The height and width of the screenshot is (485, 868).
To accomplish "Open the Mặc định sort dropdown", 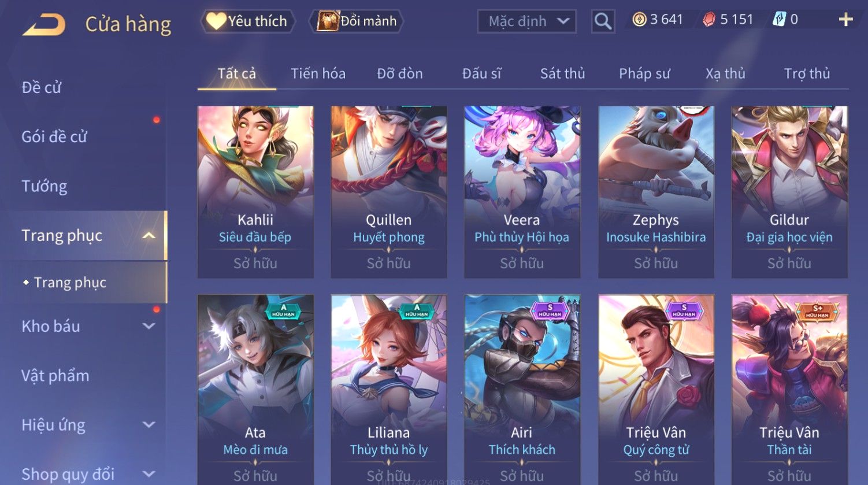I will 527,21.
